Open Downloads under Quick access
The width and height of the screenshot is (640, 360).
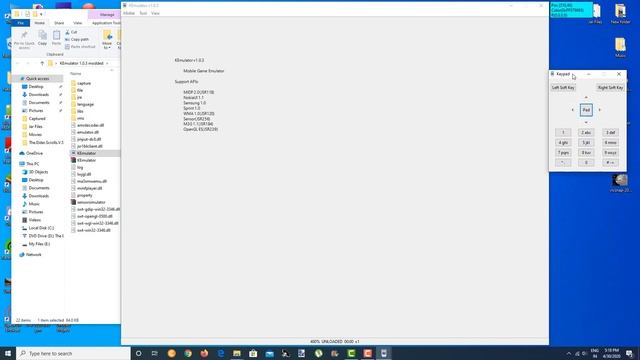pos(39,94)
